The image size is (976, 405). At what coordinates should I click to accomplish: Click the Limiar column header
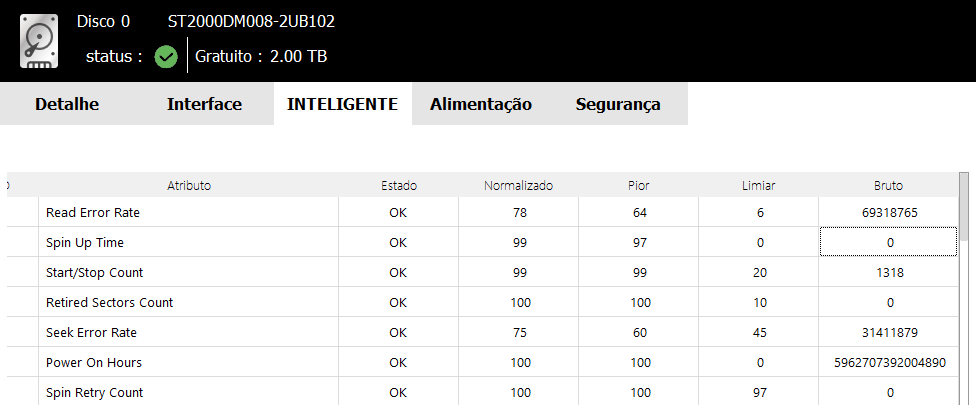pyautogui.click(x=759, y=185)
